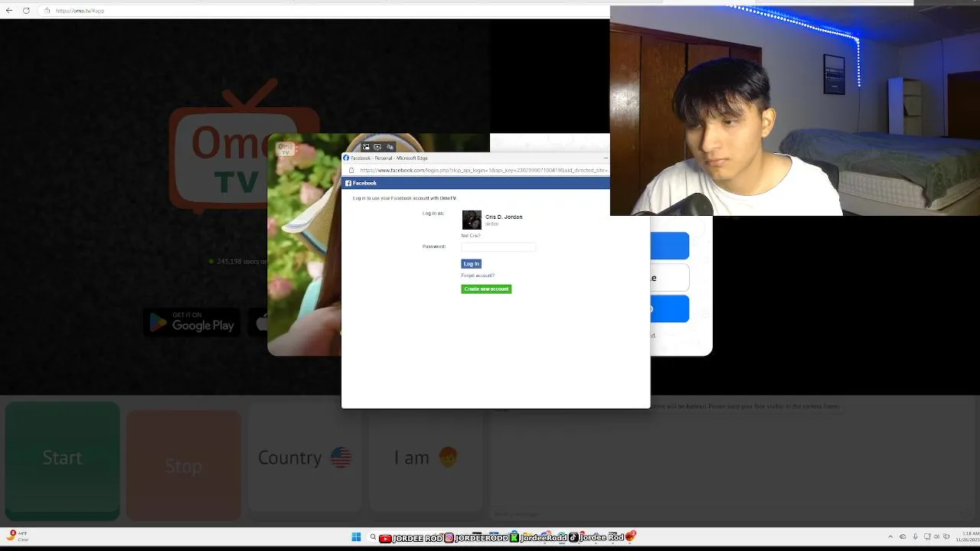Click the Facebook logo in blue header

coord(361,183)
